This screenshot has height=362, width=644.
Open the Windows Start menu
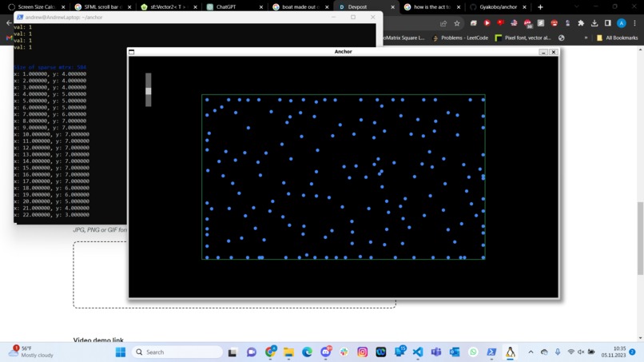point(121,352)
